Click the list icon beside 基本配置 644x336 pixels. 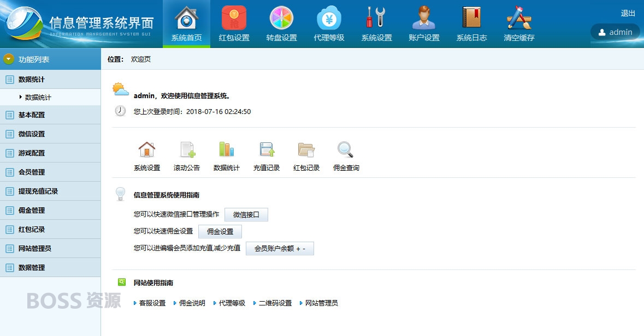pos(10,115)
